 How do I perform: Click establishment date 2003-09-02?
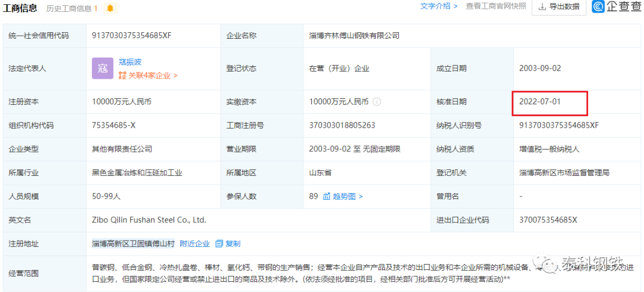click(540, 69)
